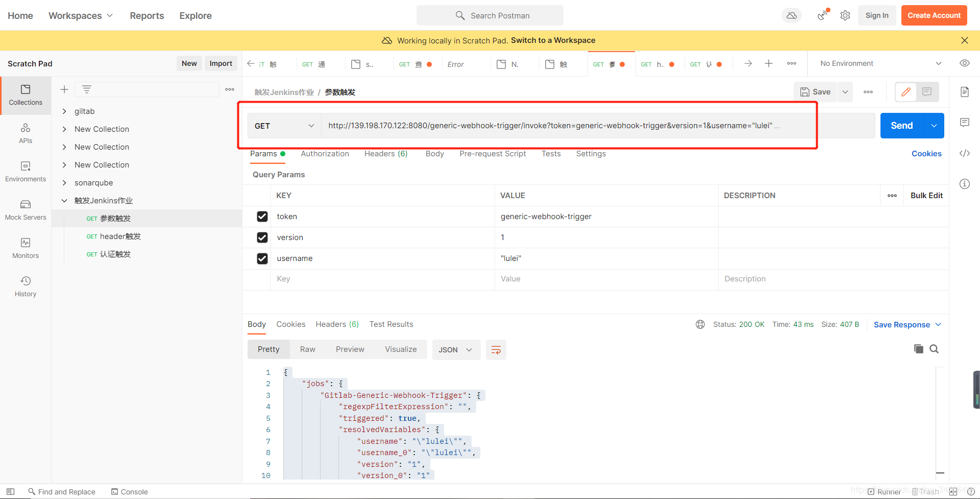Viewport: 980px width, 499px height.
Task: Open the Workspaces menu
Action: click(x=81, y=15)
